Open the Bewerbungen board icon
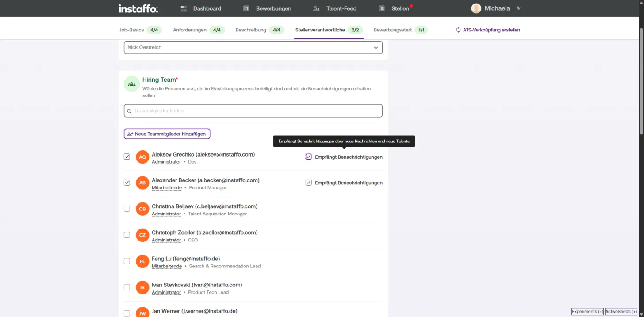644x317 pixels. point(247,8)
